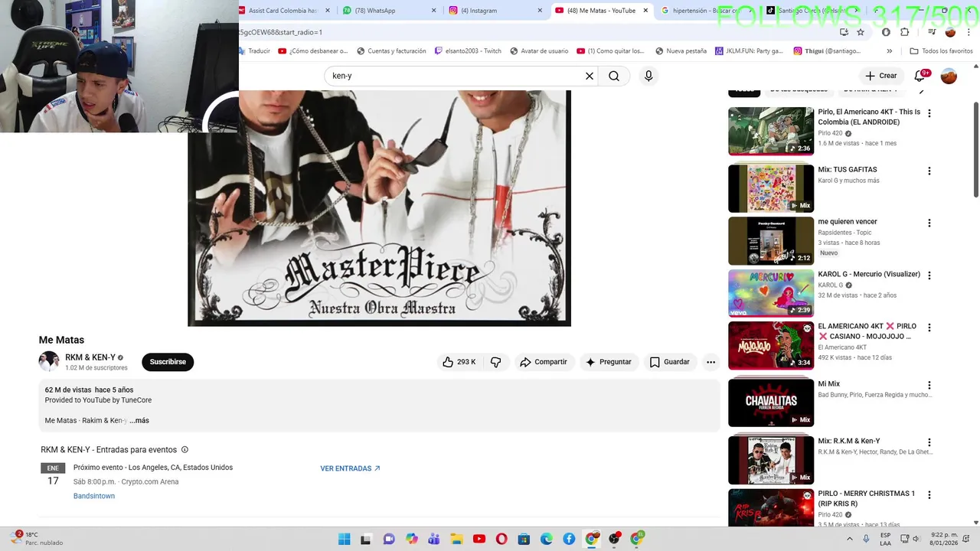The width and height of the screenshot is (980, 551).
Task: Clear the YouTube search box text
Action: pyautogui.click(x=590, y=76)
